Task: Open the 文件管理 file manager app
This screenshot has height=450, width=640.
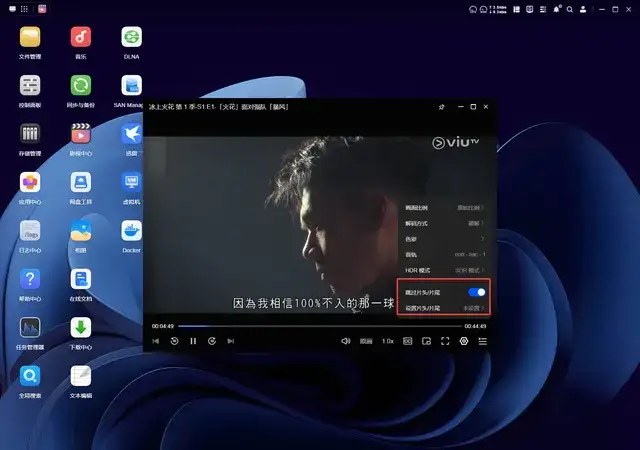Action: (x=30, y=37)
